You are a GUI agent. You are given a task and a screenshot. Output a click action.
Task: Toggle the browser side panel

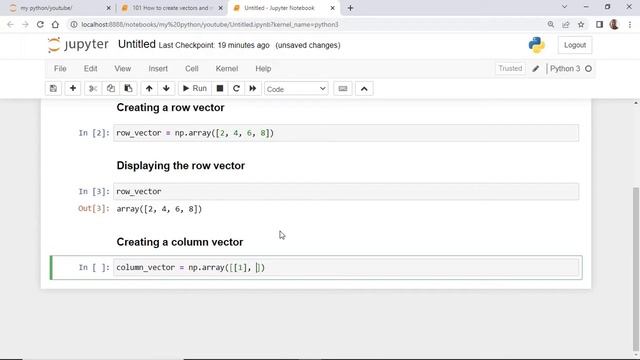click(x=599, y=24)
